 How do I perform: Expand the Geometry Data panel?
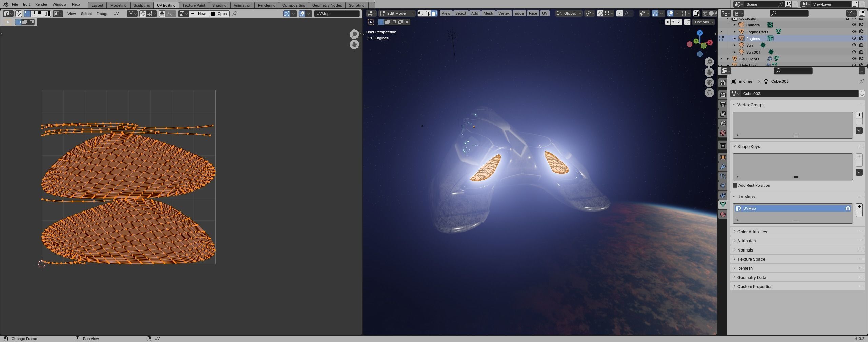734,277
